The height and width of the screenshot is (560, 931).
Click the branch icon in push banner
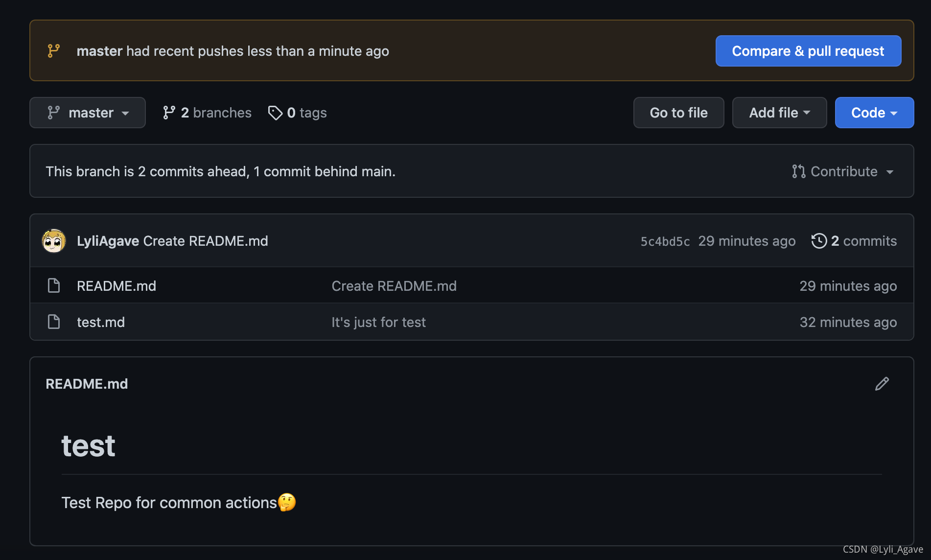coord(54,51)
